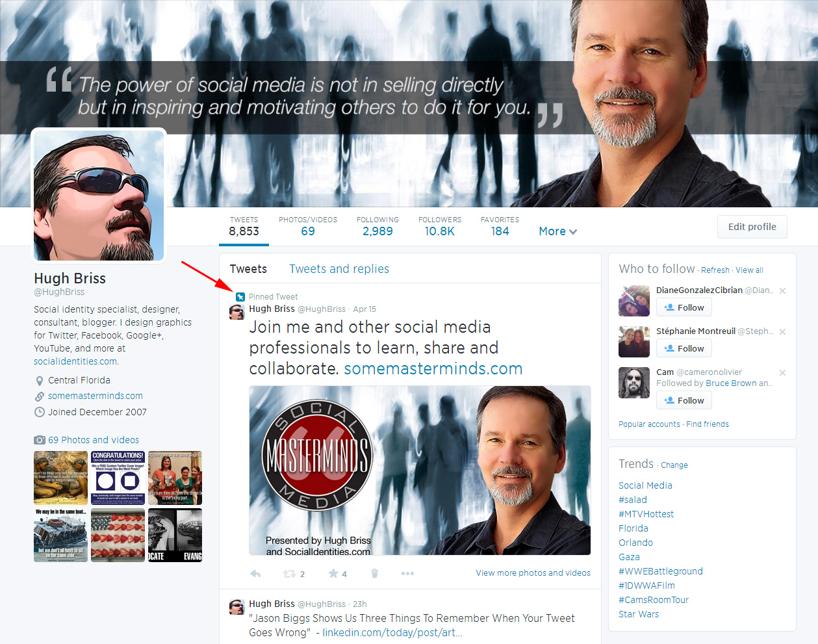Favorite the pinned tweet with star icon
Viewport: 818px width, 644px height.
point(333,574)
